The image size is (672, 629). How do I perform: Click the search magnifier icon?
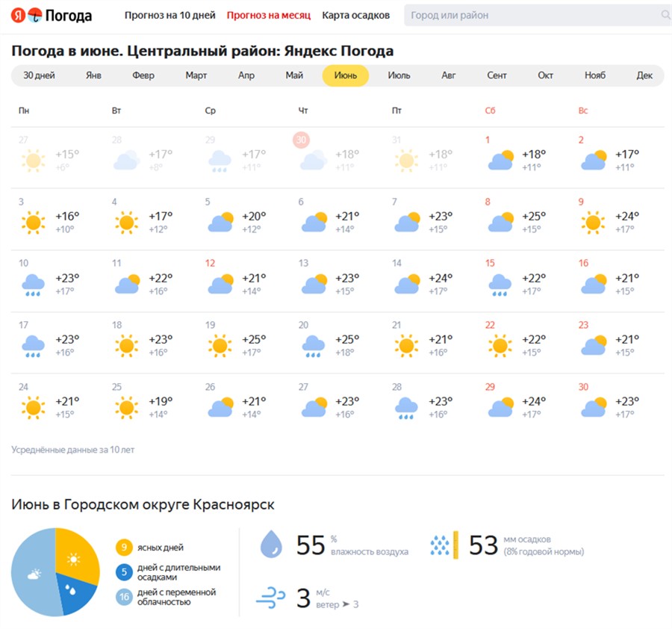[665, 15]
